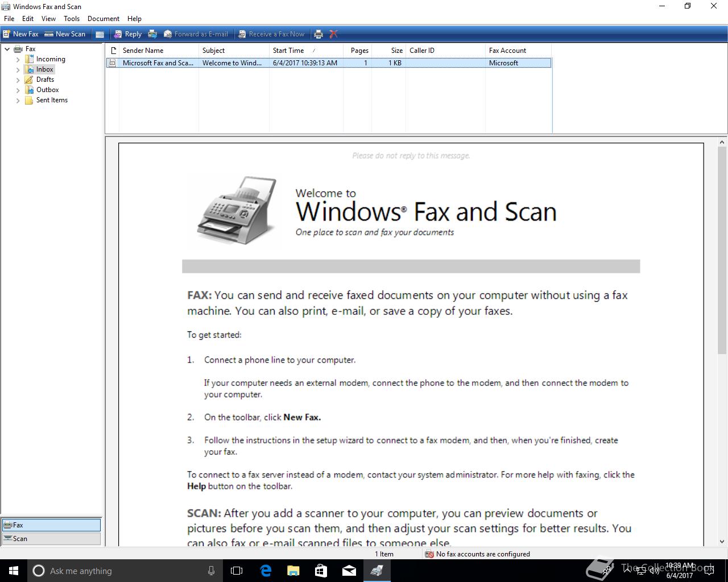728x582 pixels.
Task: Click the '6/4/2017 10:39:13 AM' start time cell
Action: (305, 63)
